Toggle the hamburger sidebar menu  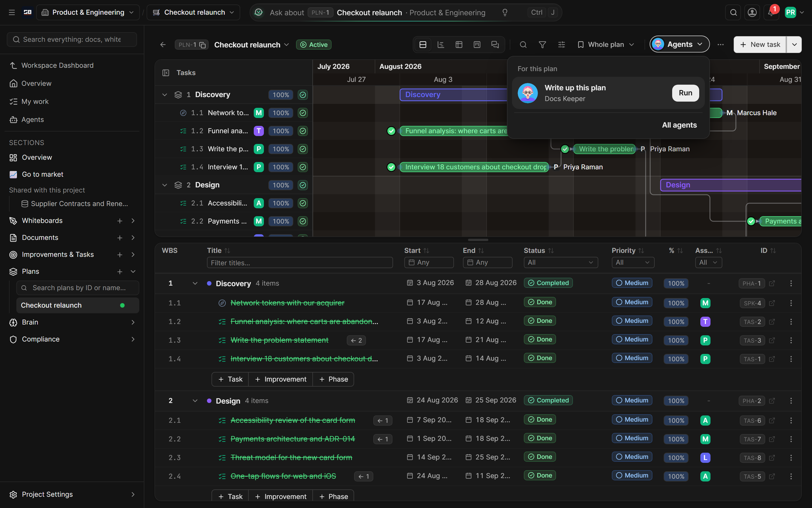(12, 12)
